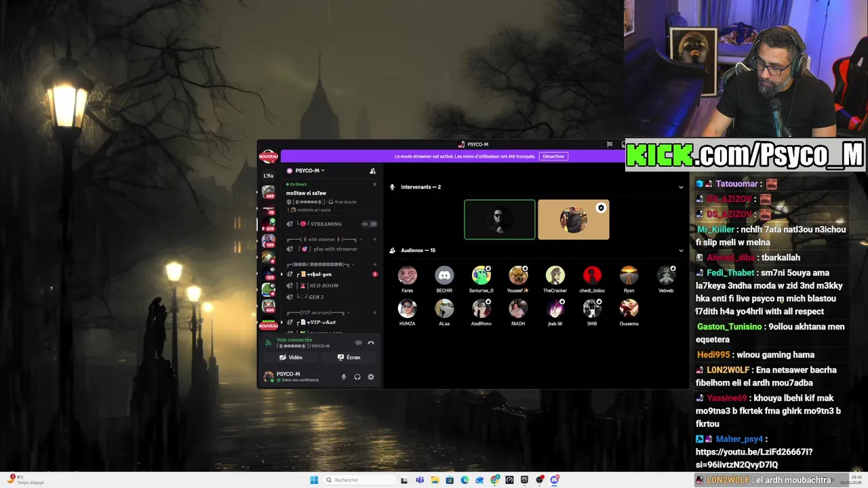Collapse the Audience section
Screen dimensions: 868x488
pyautogui.click(x=681, y=250)
